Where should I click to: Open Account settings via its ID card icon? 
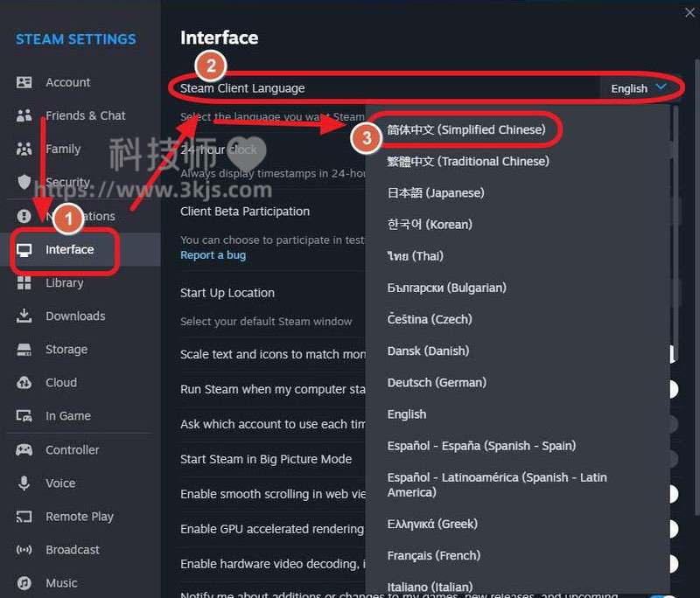coord(24,82)
